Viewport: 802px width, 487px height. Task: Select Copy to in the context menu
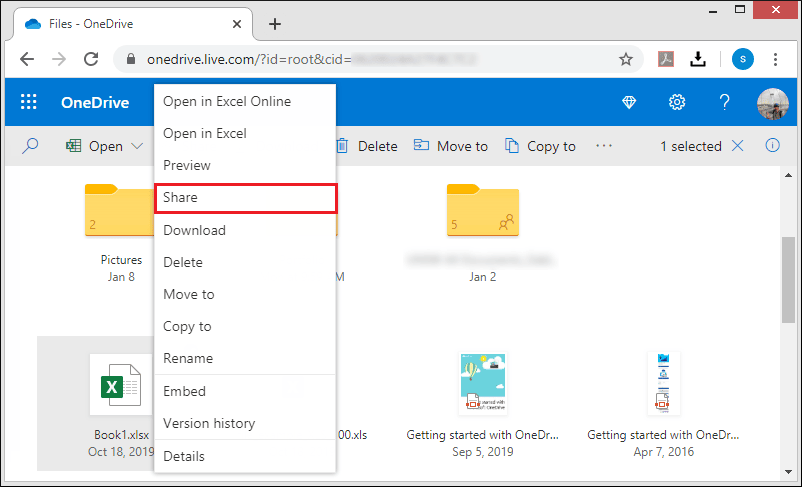(245, 326)
